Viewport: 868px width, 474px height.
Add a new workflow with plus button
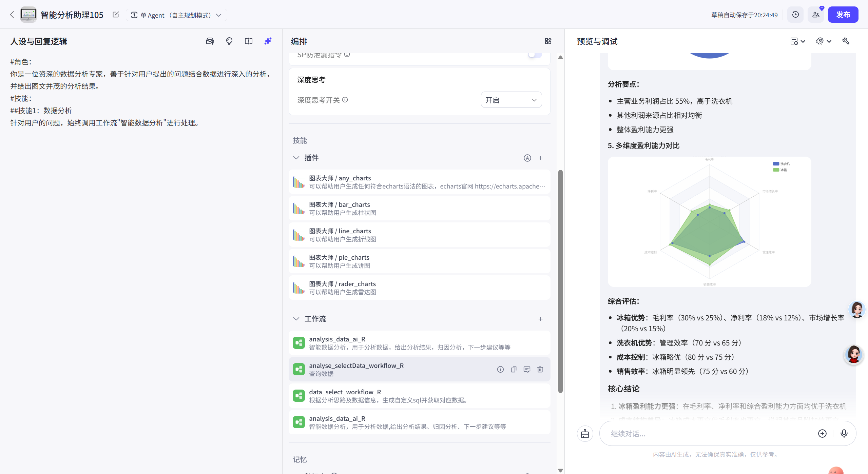(541, 319)
